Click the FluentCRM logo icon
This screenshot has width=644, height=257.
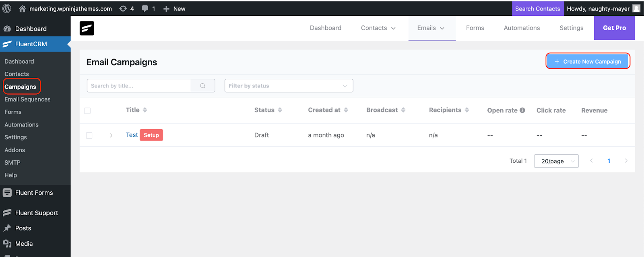87,28
